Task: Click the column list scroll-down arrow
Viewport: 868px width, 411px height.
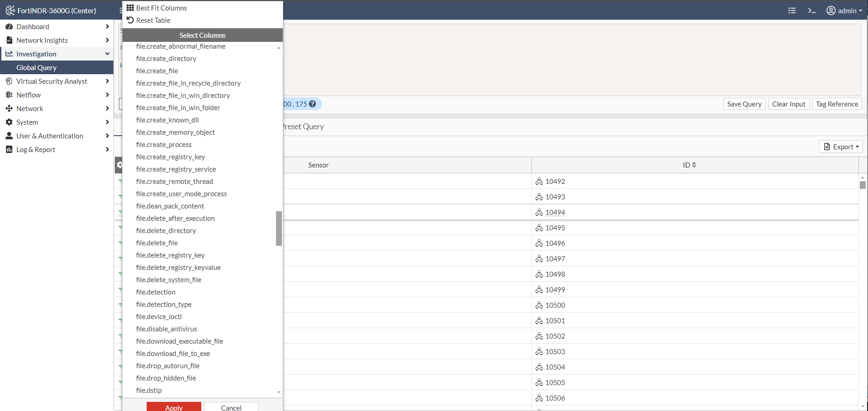Action: [x=279, y=392]
